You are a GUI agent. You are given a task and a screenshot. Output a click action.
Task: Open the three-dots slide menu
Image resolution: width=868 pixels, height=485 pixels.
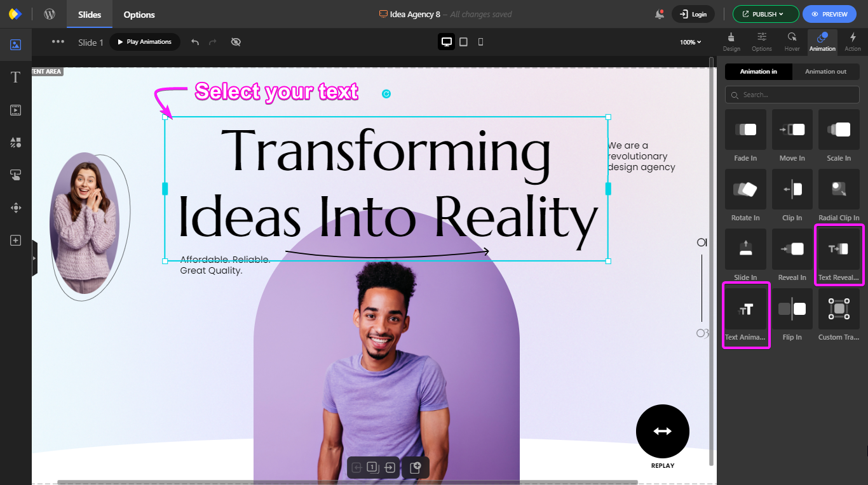(58, 42)
